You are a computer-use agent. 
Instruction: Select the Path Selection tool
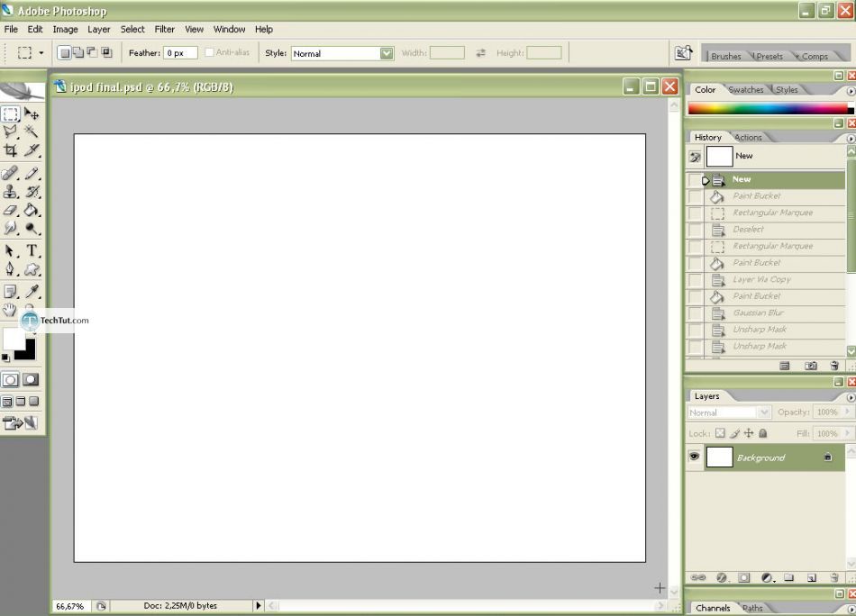tap(11, 251)
